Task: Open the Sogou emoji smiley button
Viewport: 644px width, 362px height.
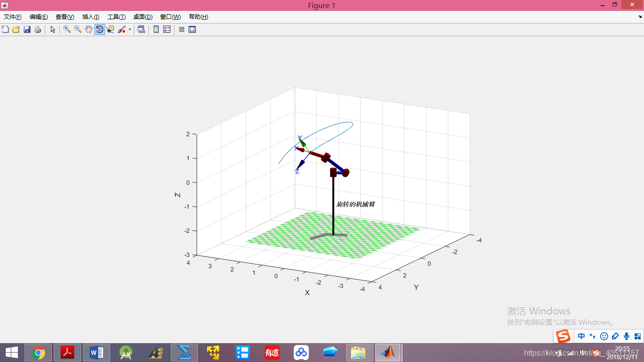Action: [604, 336]
